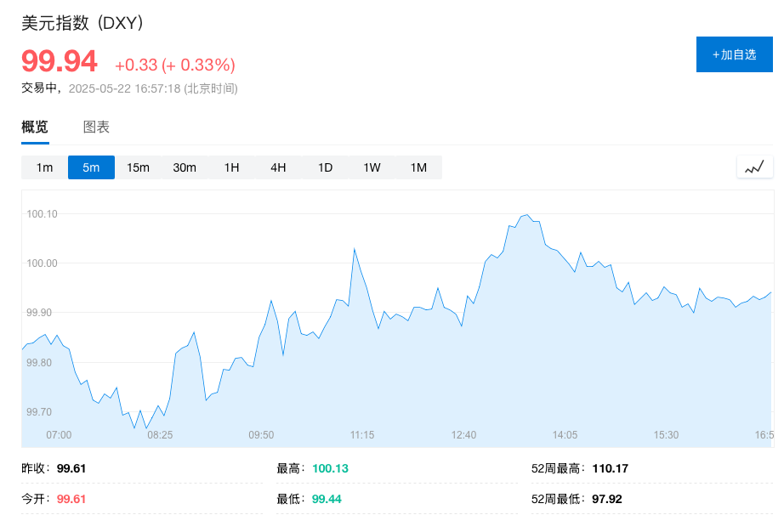784x532 pixels.
Task: Choose the 30m interval button
Action: 185,167
